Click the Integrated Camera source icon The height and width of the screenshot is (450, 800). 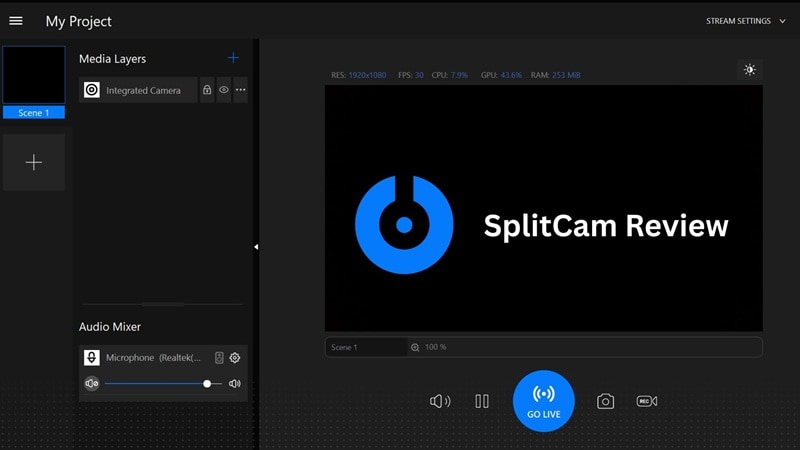[92, 90]
